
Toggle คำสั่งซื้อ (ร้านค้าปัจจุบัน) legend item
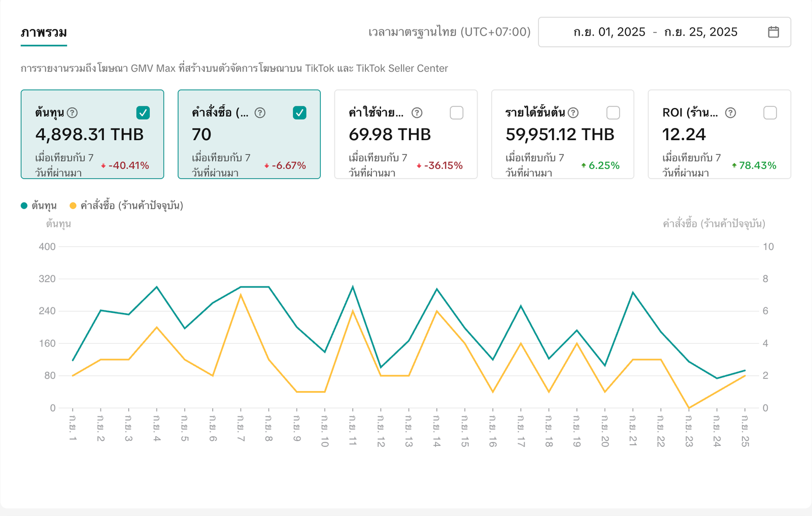coord(126,206)
